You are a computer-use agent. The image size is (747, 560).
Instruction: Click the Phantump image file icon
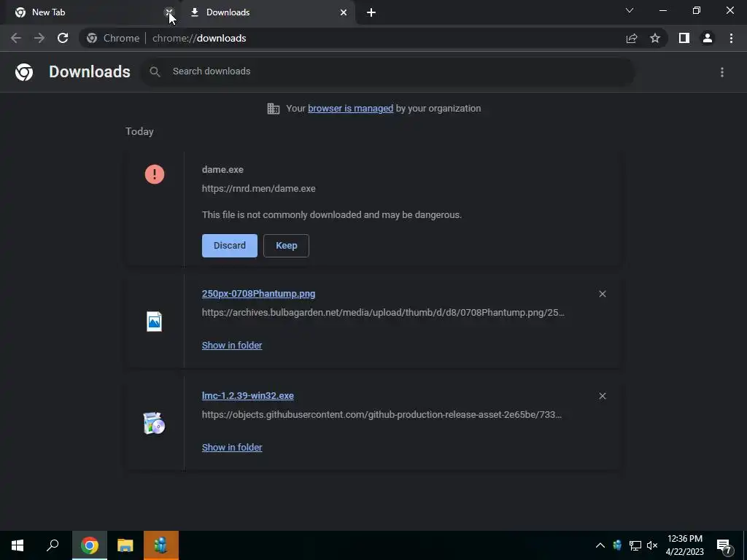coord(155,322)
